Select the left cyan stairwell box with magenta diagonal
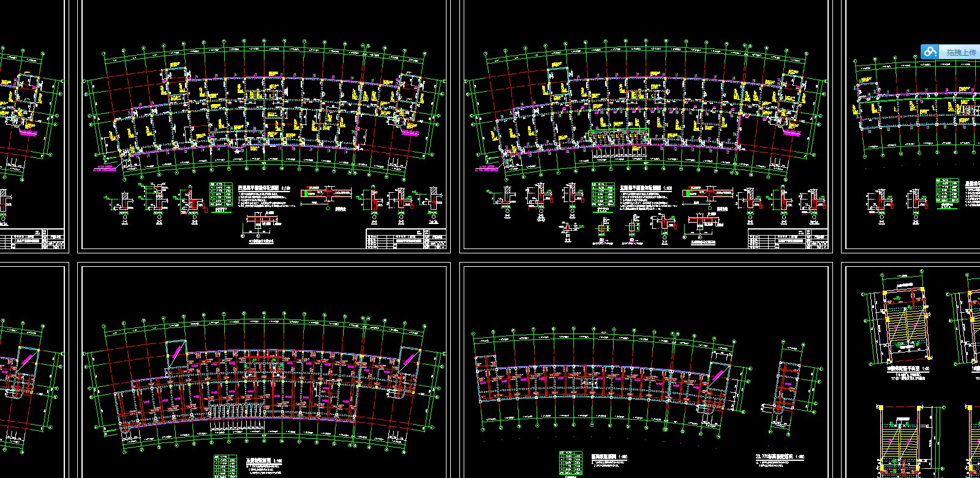Image resolution: width=980 pixels, height=478 pixels. point(176,354)
